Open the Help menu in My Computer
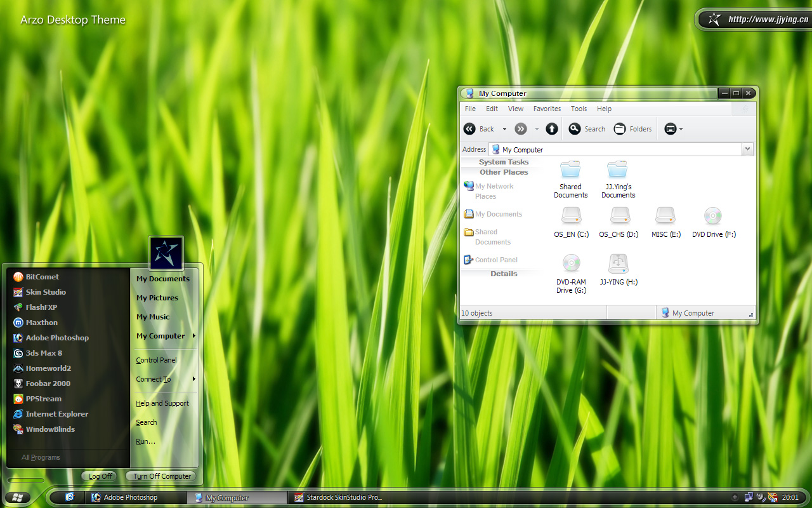 point(604,109)
